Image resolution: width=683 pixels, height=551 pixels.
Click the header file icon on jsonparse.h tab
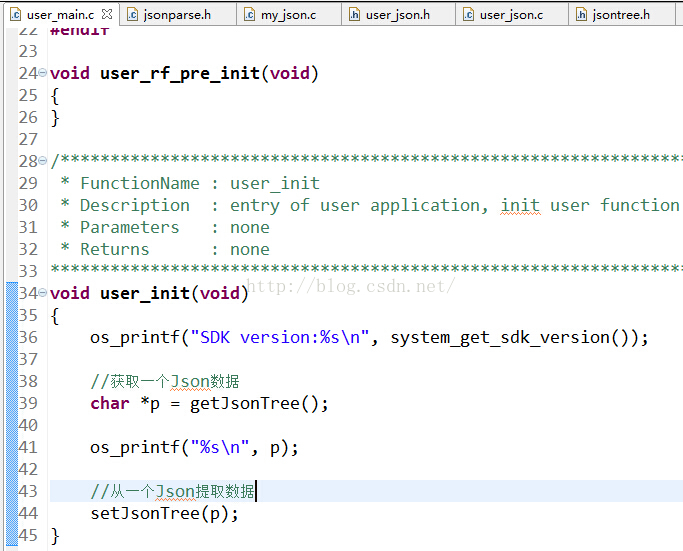click(133, 14)
